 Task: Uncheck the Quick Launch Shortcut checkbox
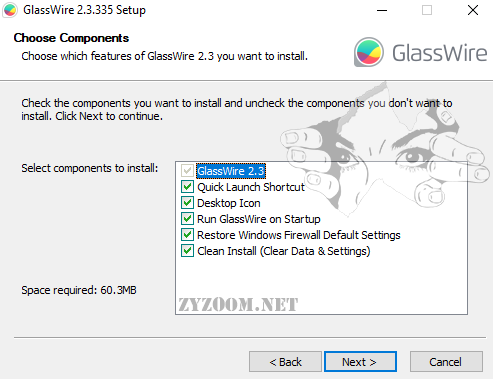[x=187, y=187]
